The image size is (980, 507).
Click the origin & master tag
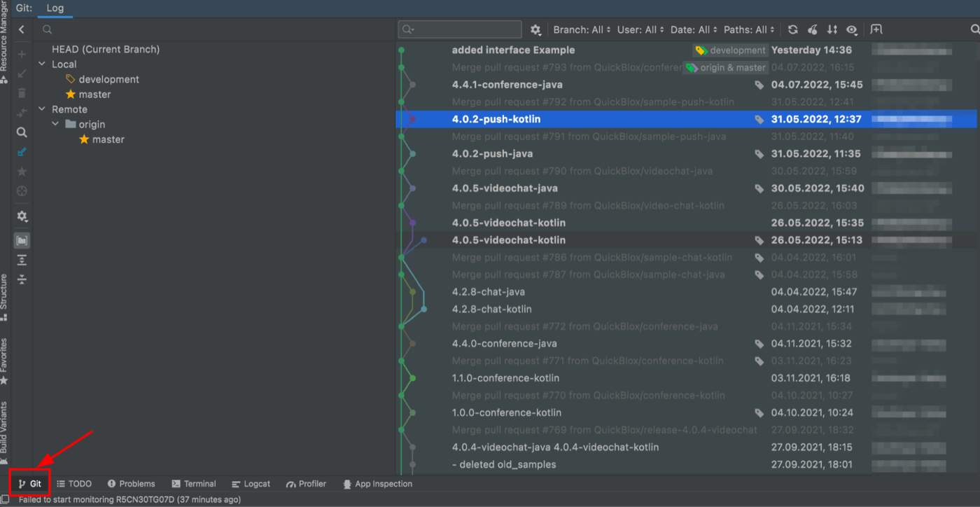[728, 67]
